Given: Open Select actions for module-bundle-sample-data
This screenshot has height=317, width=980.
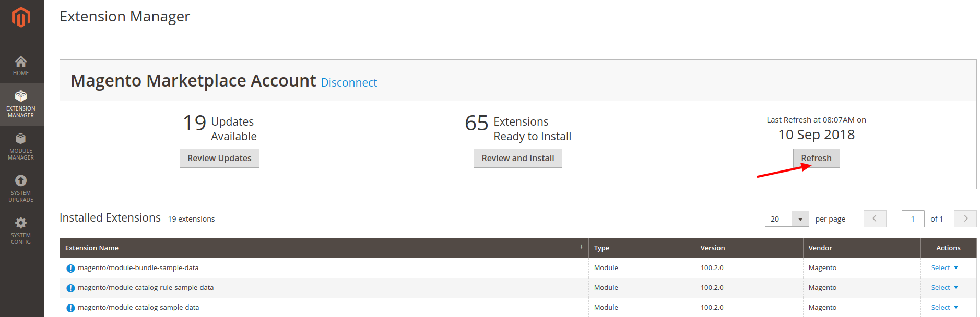Looking at the screenshot, I should click(x=944, y=267).
